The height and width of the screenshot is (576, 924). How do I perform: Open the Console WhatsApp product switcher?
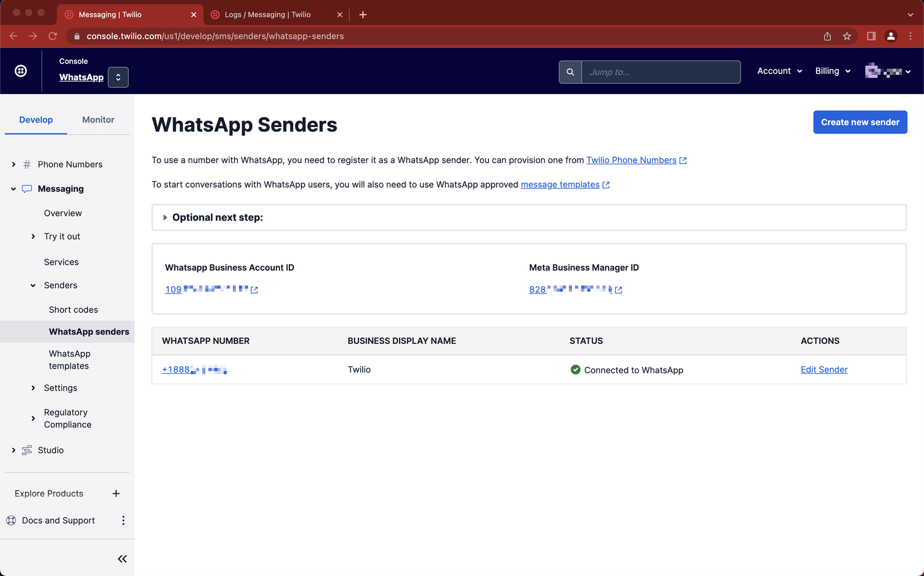[118, 77]
